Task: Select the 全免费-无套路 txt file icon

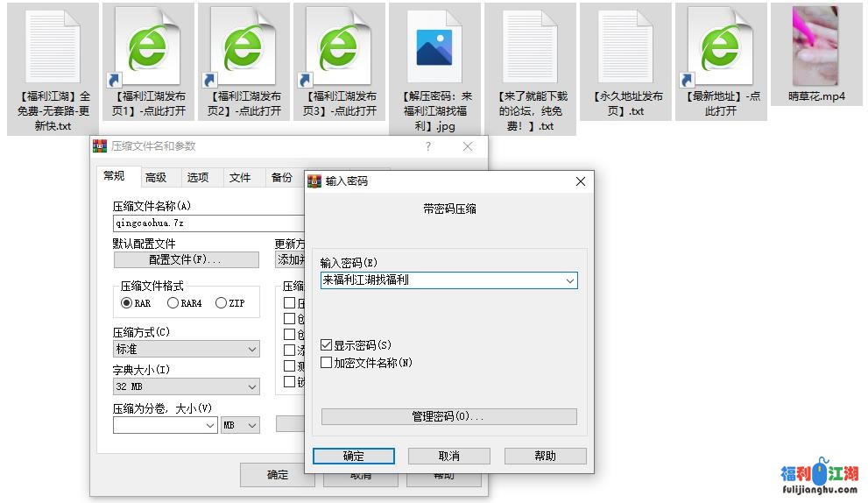Action: click(53, 48)
